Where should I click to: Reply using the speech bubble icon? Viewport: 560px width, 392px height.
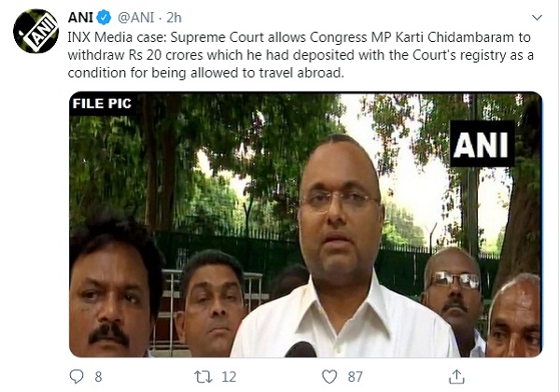point(77,376)
